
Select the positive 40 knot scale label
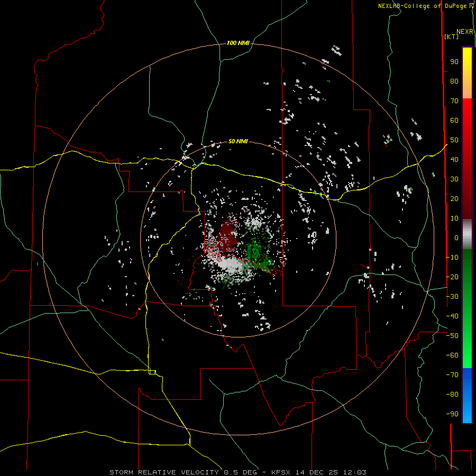454,159
